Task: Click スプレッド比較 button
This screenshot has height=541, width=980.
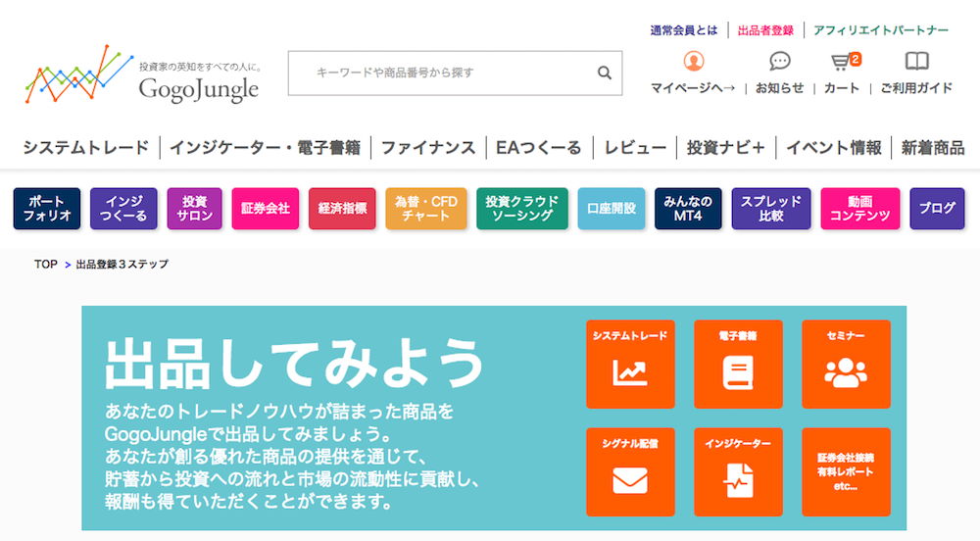Action: 771,209
